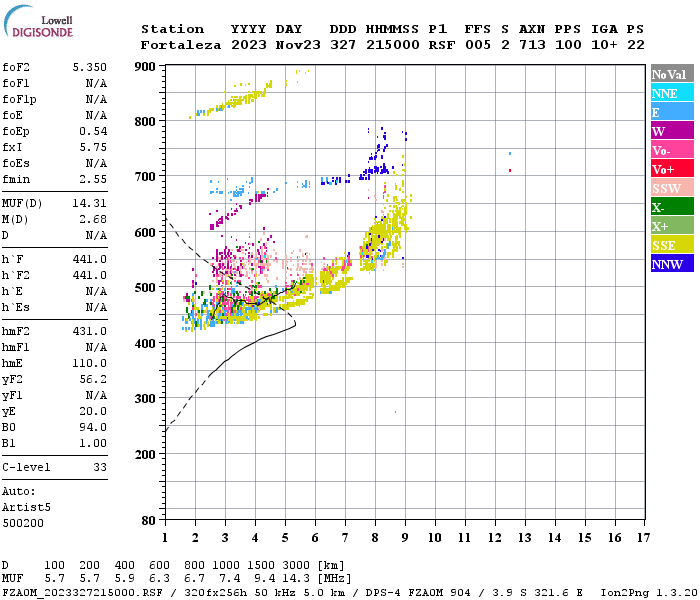
Task: Click the isolated red echo near 12.5 MHz
Action: (x=510, y=171)
